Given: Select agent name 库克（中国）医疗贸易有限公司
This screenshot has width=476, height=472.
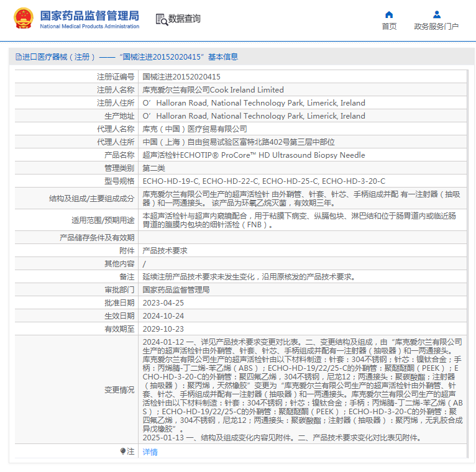Looking at the screenshot, I should click(x=195, y=129).
